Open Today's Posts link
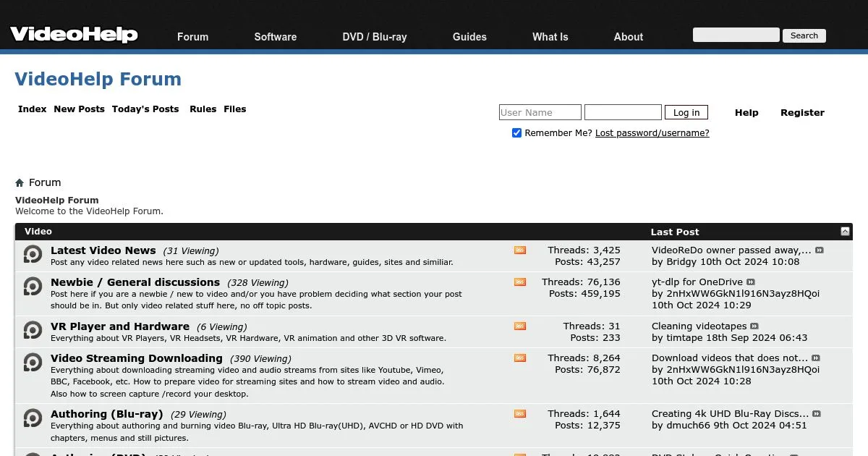 145,109
